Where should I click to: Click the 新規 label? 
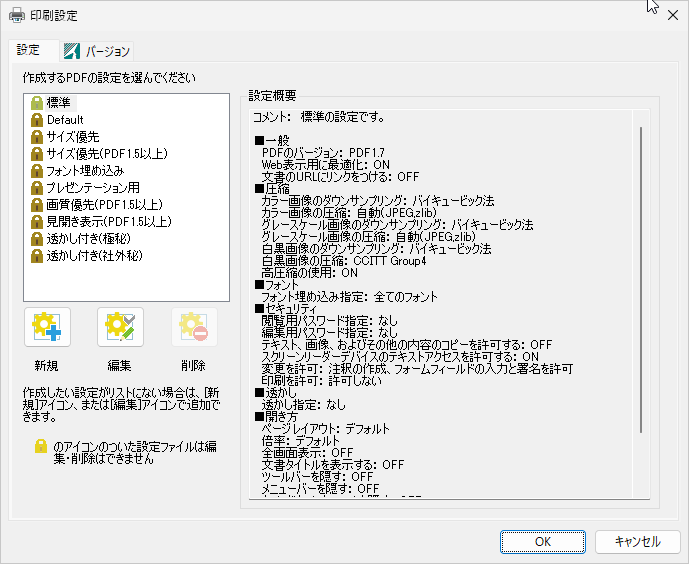pos(47,365)
